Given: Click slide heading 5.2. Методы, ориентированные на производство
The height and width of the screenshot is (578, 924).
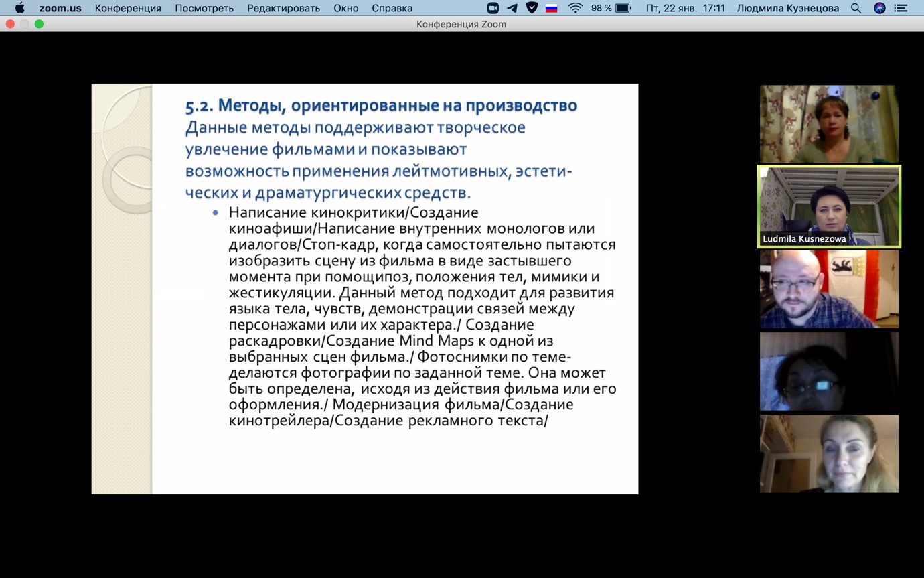Looking at the screenshot, I should tap(381, 105).
